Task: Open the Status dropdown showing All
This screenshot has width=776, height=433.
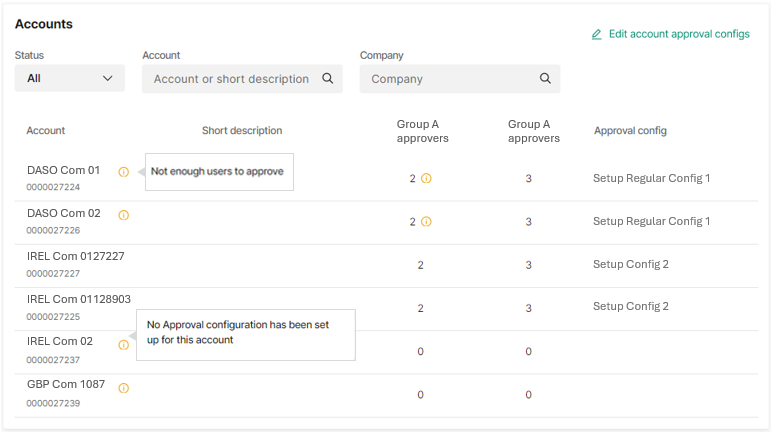Action: coord(70,79)
